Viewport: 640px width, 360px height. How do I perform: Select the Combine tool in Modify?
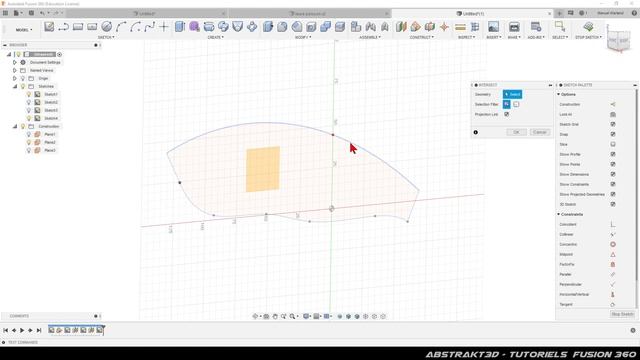(x=325, y=27)
